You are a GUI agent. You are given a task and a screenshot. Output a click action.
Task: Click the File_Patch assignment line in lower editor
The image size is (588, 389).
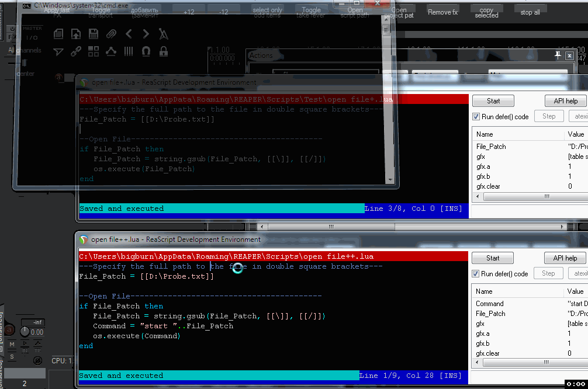click(146, 276)
